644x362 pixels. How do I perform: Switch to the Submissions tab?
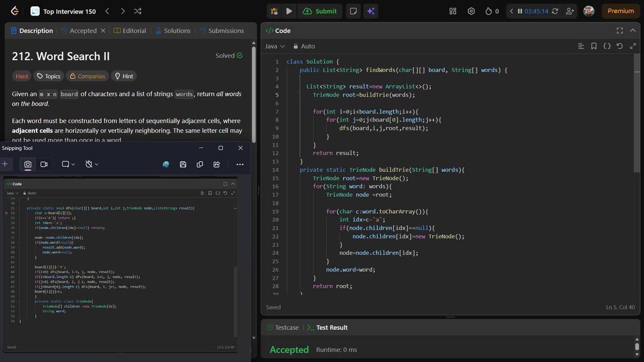221,31
